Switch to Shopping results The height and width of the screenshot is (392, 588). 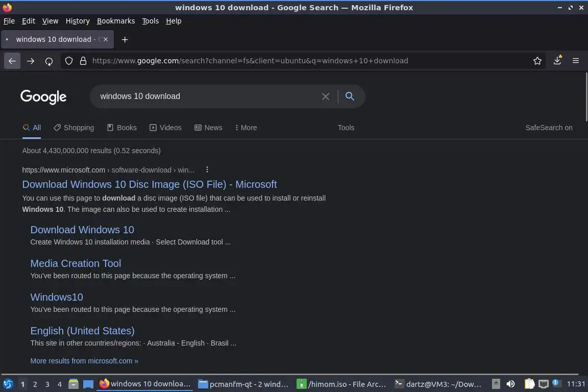[x=74, y=128]
